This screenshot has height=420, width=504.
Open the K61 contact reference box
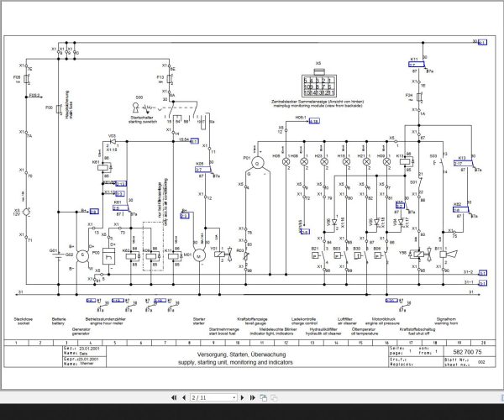[x=120, y=208]
